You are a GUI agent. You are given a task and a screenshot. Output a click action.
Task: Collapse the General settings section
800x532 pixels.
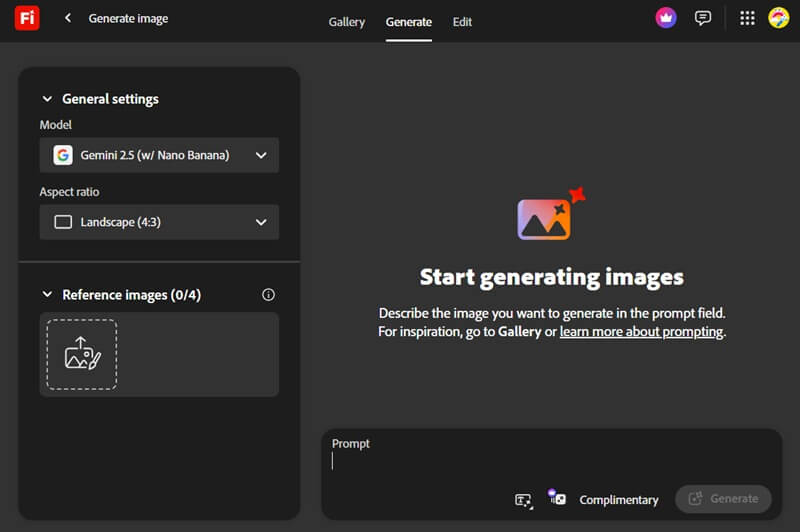pos(47,99)
